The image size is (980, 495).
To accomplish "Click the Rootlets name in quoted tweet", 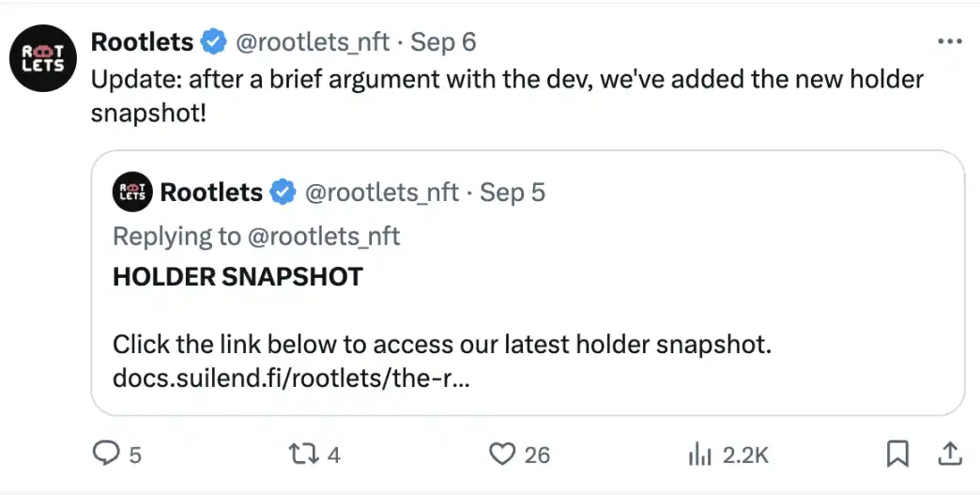I will point(211,193).
